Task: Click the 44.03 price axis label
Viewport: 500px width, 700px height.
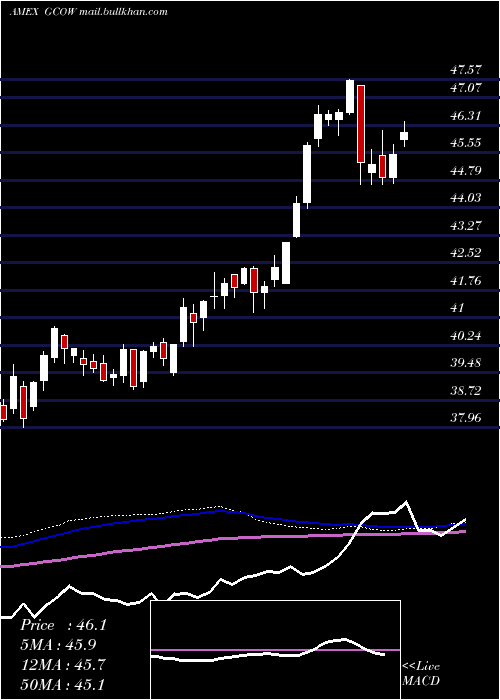Action: tap(466, 198)
